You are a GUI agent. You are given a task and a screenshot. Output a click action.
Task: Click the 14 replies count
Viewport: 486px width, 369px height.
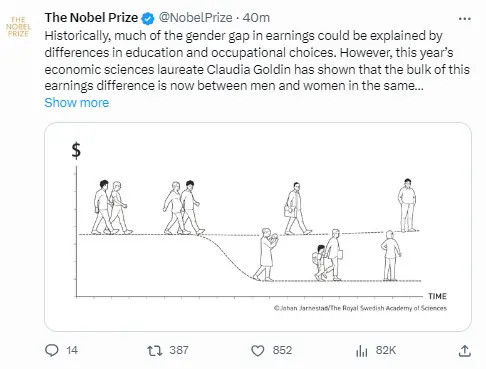(72, 350)
